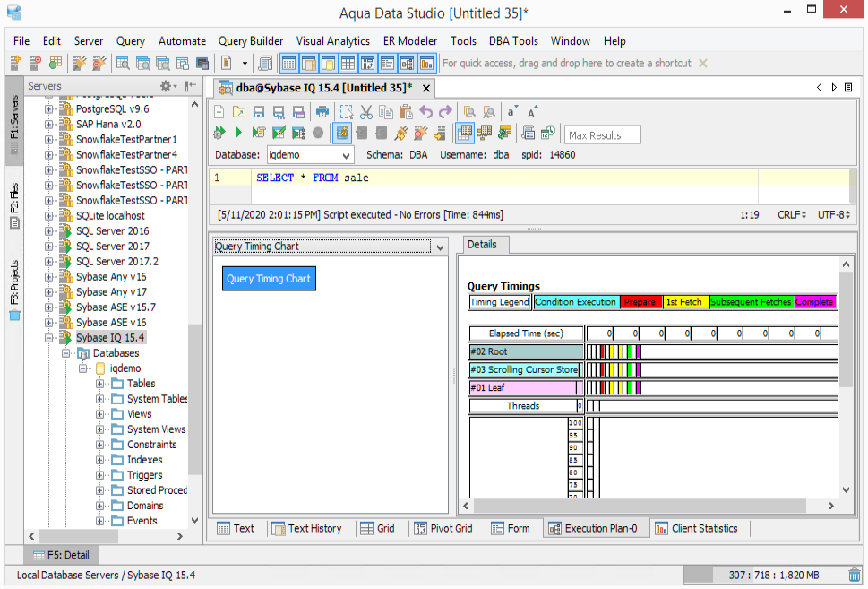Open the Query Timing Chart dropdown
The height and width of the screenshot is (589, 868).
pyautogui.click(x=438, y=247)
